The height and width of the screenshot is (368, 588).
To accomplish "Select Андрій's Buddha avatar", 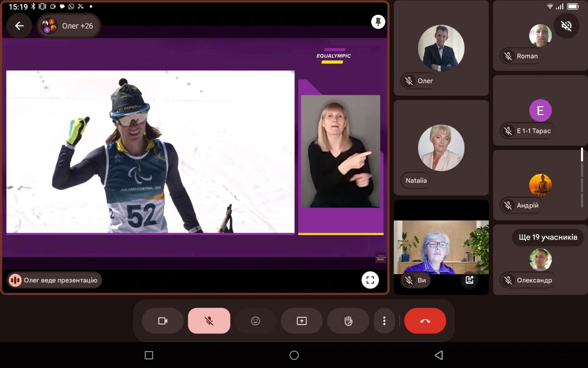I will [540, 185].
